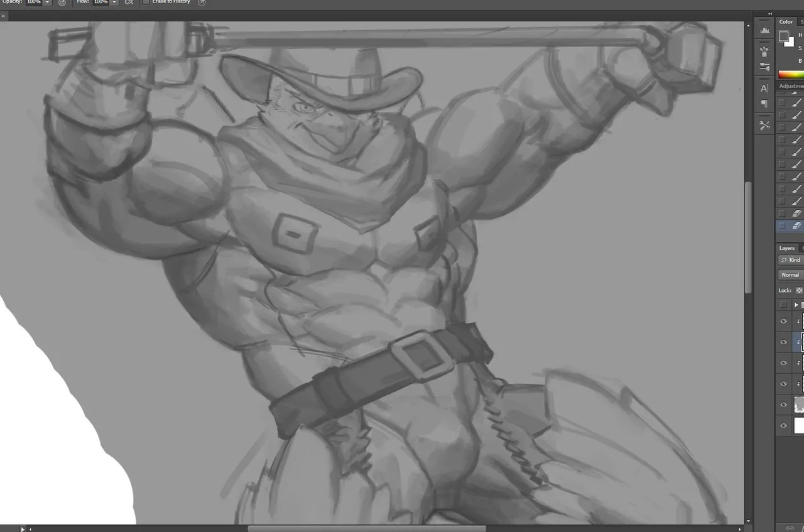Switch to the Color panel tab
This screenshot has height=532, width=804.
[786, 22]
